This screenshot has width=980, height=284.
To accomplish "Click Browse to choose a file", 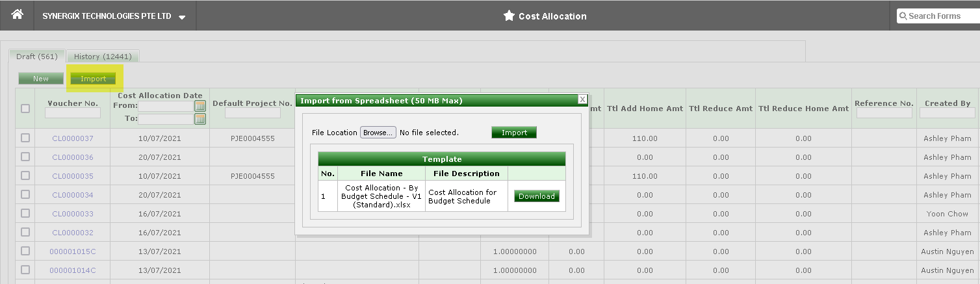I will click(x=378, y=133).
